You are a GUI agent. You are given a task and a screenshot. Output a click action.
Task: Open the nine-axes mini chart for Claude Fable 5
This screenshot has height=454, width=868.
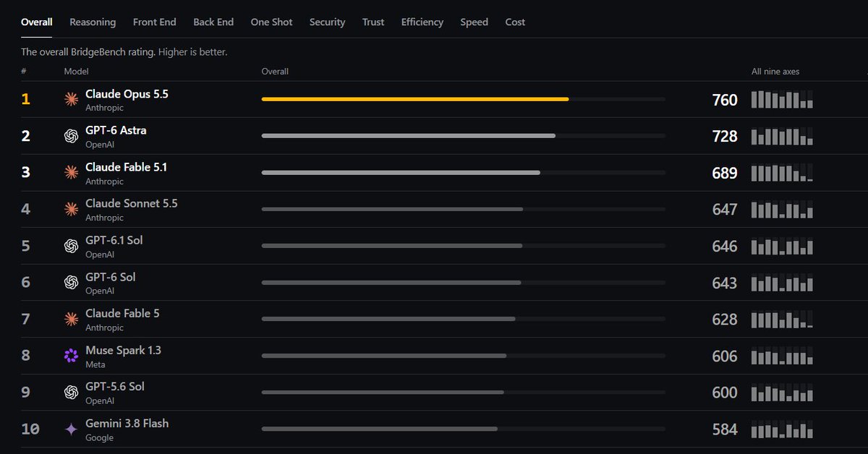pyautogui.click(x=782, y=319)
